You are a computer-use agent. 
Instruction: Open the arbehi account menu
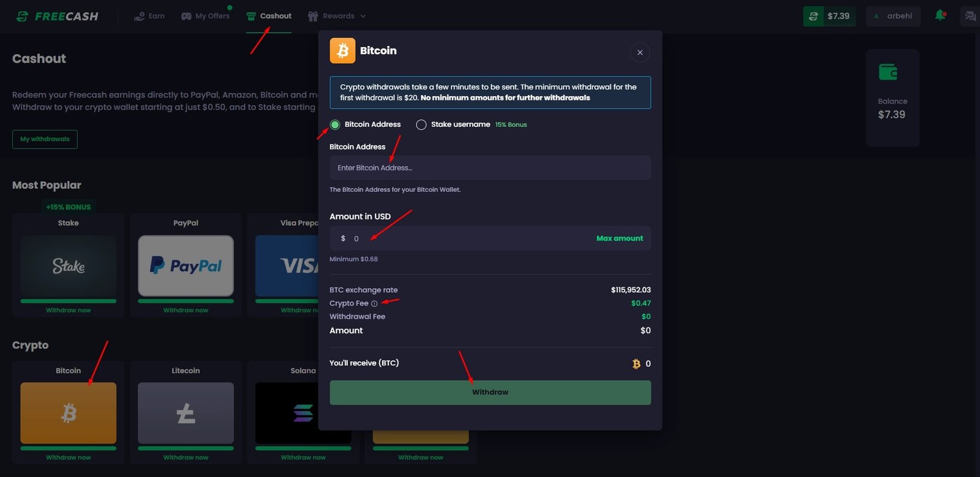(x=893, y=16)
